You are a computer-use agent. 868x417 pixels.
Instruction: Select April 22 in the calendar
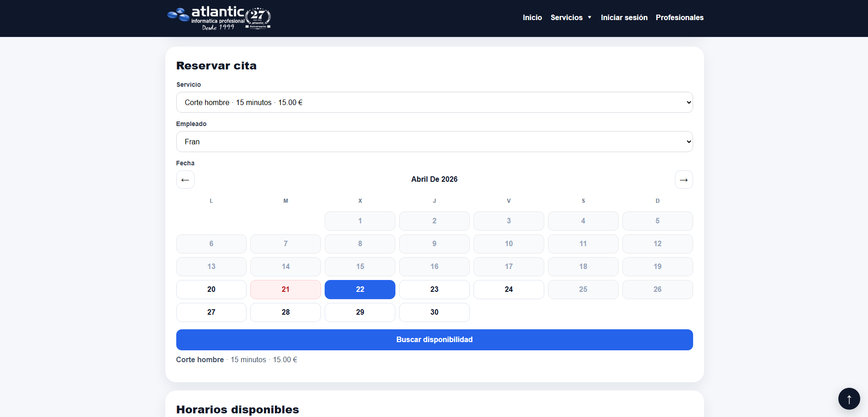360,290
